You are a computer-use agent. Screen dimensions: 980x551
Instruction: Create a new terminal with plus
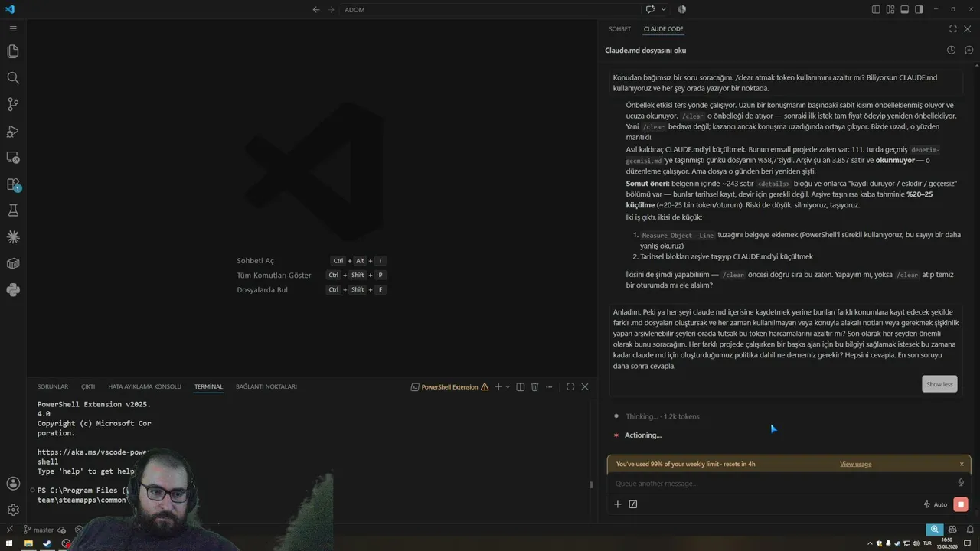pos(498,387)
